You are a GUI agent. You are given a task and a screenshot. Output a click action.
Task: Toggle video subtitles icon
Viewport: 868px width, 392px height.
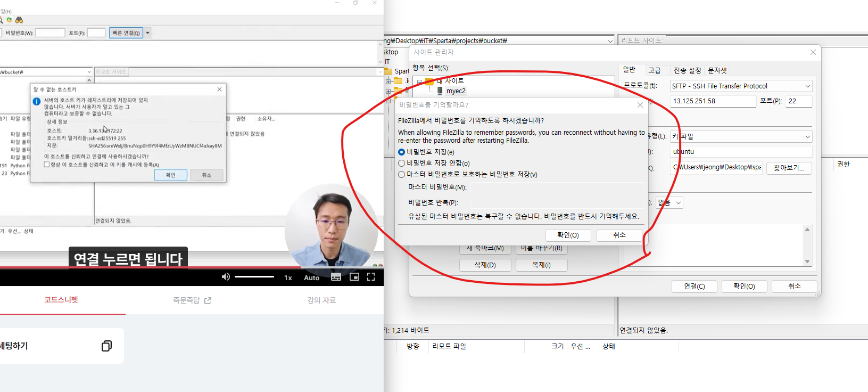pos(336,277)
